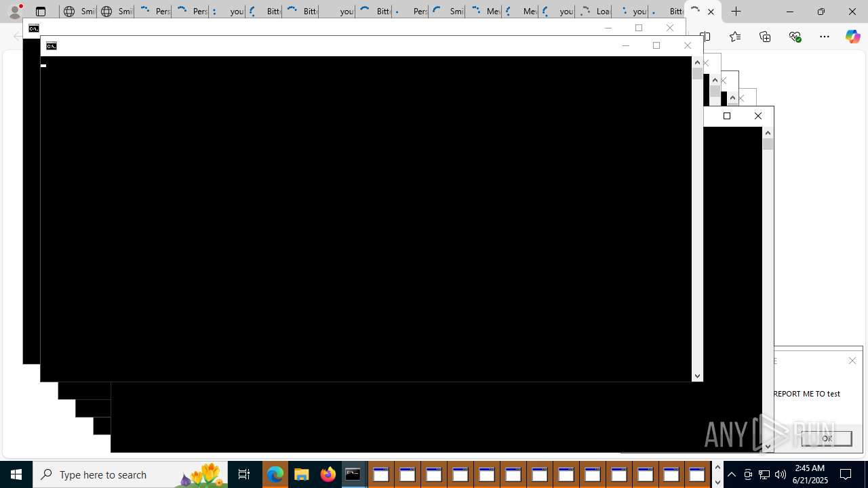Close the Edge browser window

coord(852,12)
